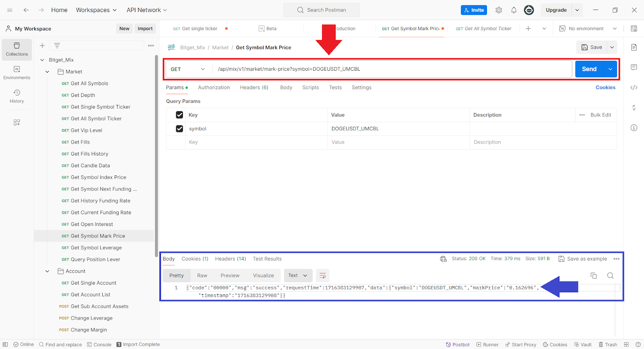Switch to the Raw response view
Screen dimensions: 644x349
202,275
